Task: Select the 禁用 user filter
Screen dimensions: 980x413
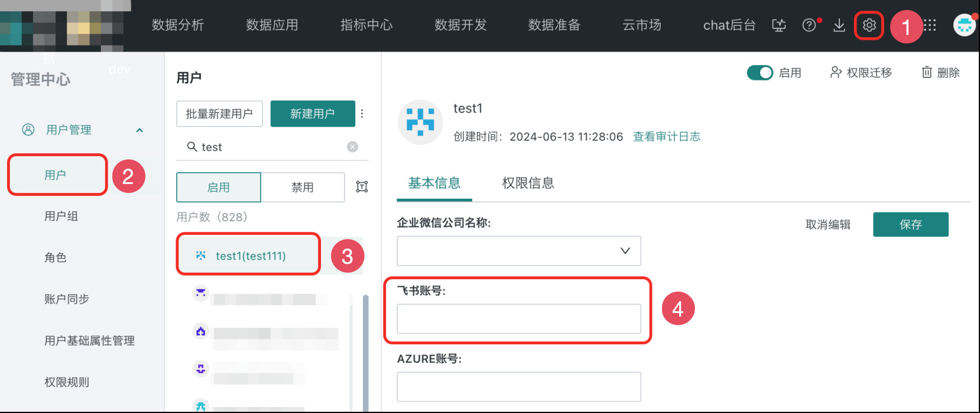Action: [303, 188]
